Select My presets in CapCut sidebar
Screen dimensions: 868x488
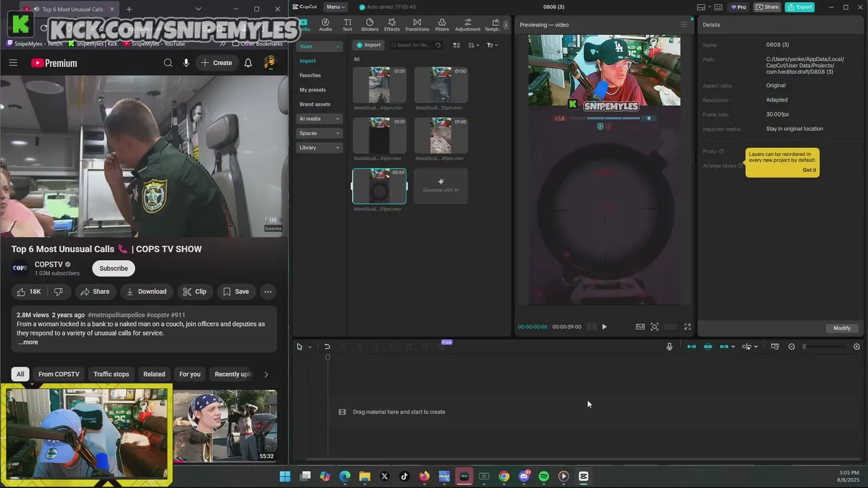(x=313, y=89)
